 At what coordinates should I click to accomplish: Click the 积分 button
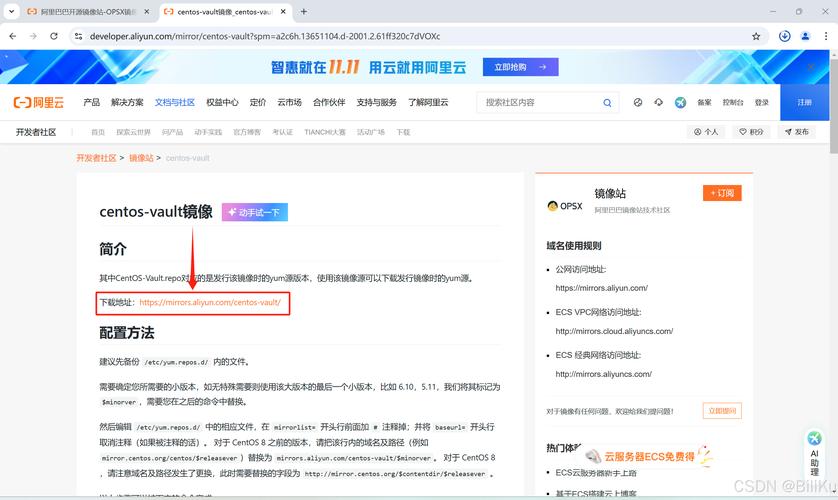click(x=751, y=132)
